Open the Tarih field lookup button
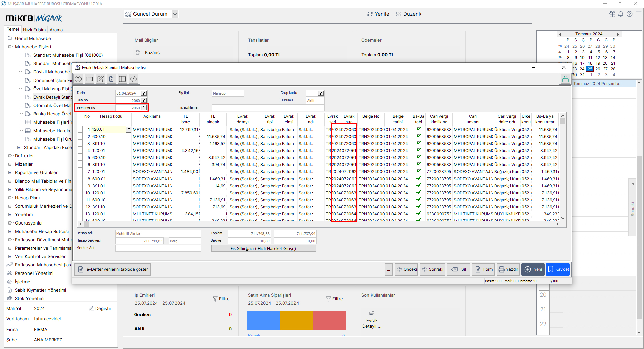Screen dimensions: 644x349 (144, 93)
